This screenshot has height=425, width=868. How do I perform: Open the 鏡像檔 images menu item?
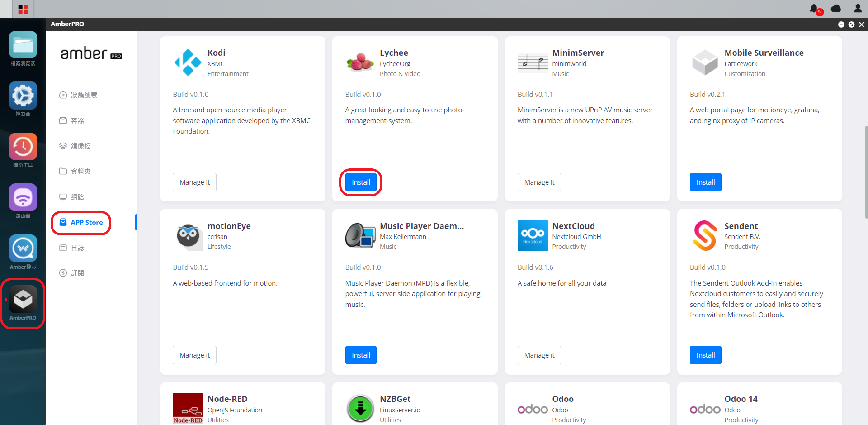pos(75,146)
